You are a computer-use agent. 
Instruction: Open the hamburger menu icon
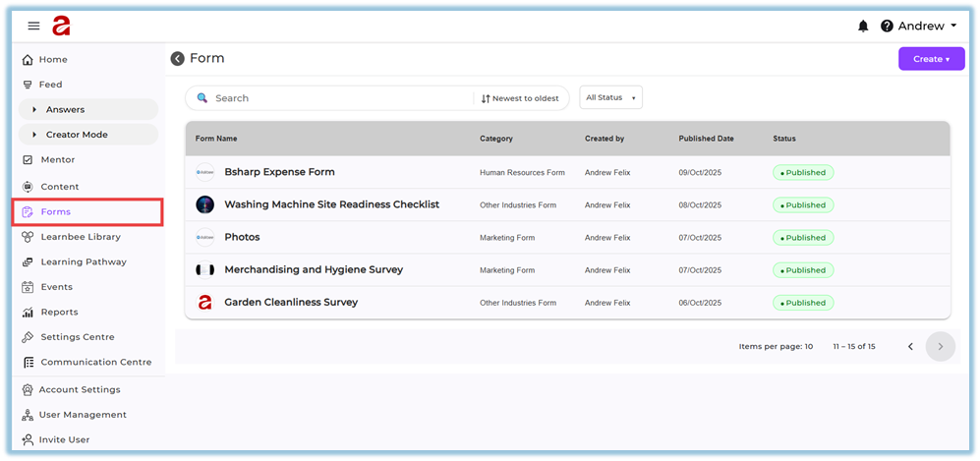click(x=33, y=26)
